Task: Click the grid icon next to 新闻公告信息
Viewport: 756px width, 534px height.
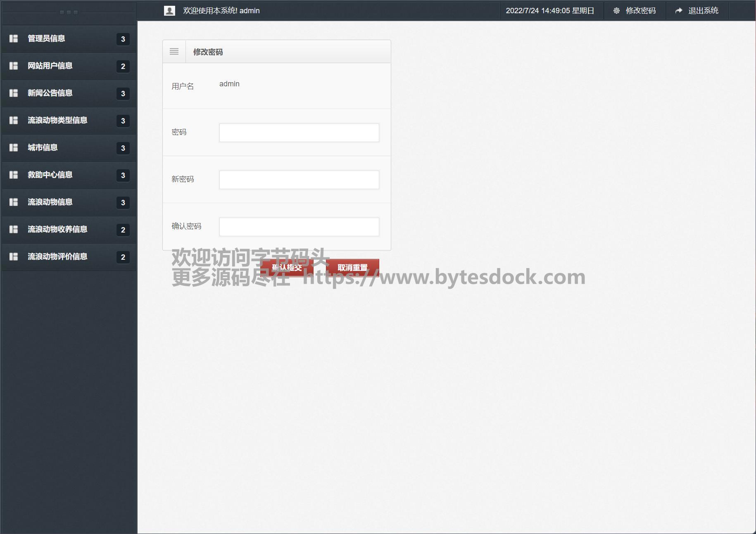Action: (x=14, y=93)
